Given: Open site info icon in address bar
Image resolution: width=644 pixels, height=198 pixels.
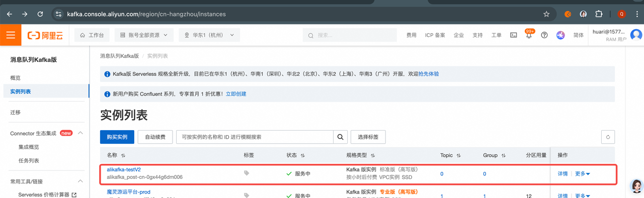Looking at the screenshot, I should [58, 14].
